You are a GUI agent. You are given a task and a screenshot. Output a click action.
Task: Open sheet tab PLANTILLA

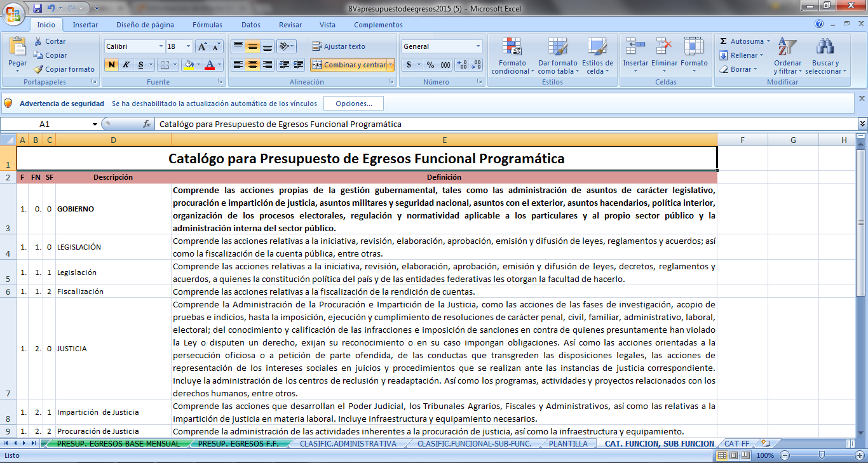pos(568,444)
